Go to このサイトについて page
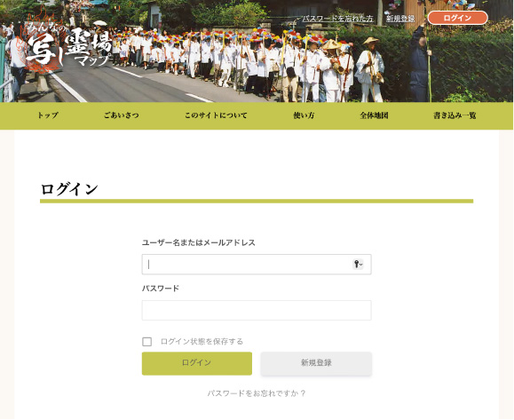The width and height of the screenshot is (514, 420). point(216,115)
